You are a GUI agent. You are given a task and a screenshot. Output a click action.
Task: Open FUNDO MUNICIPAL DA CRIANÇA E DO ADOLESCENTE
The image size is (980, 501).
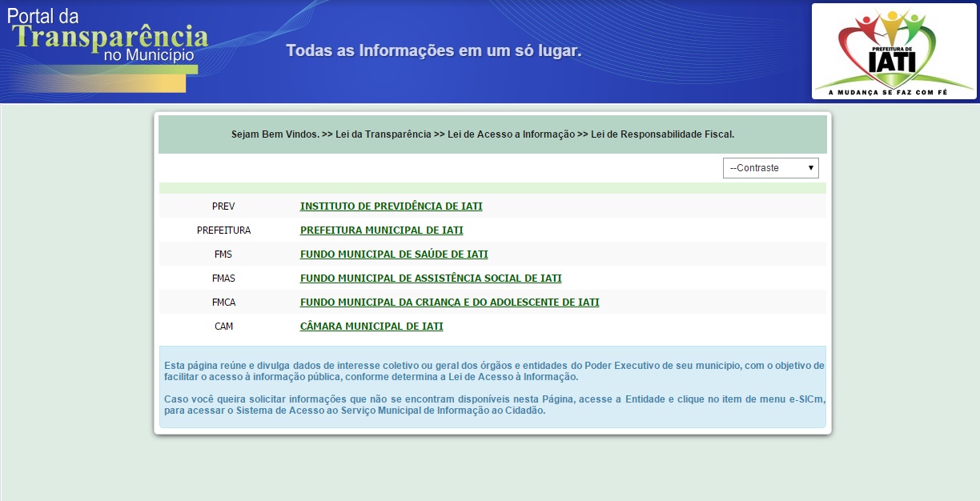(x=449, y=303)
